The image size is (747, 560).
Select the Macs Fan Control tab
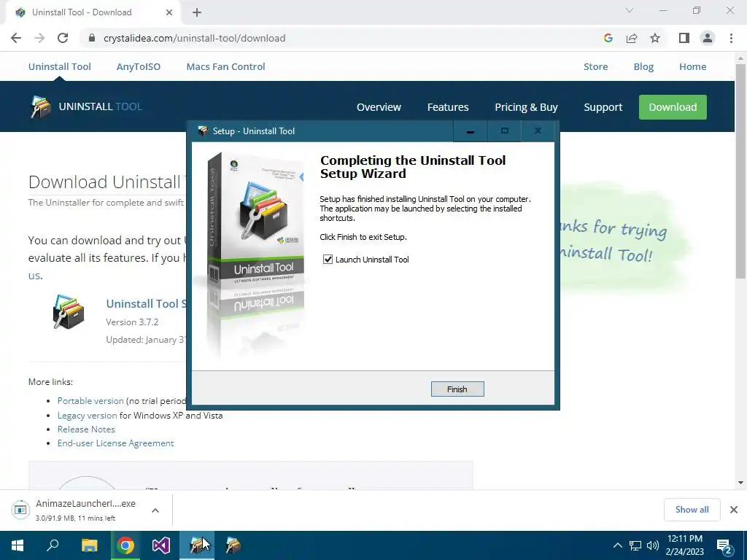pos(226,66)
